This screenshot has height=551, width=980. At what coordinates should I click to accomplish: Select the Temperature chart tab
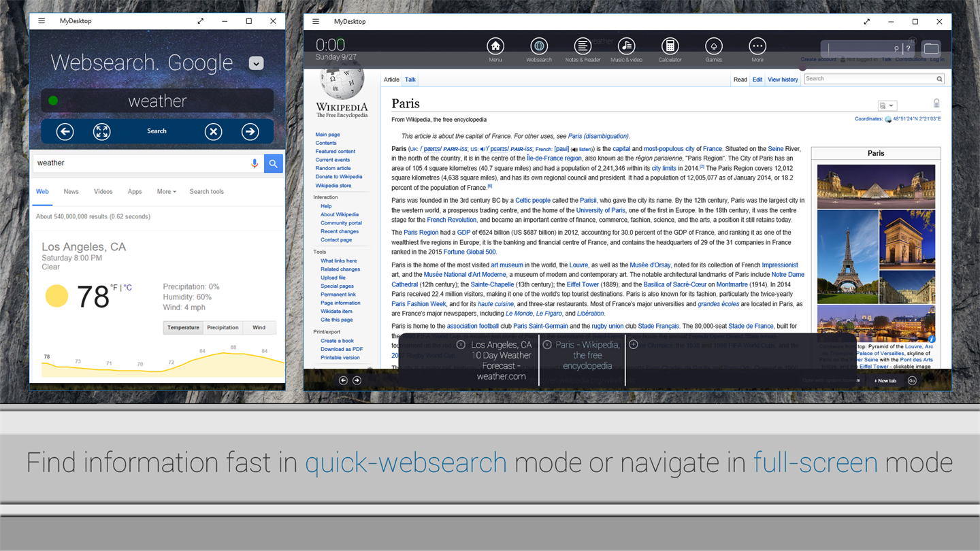point(183,327)
